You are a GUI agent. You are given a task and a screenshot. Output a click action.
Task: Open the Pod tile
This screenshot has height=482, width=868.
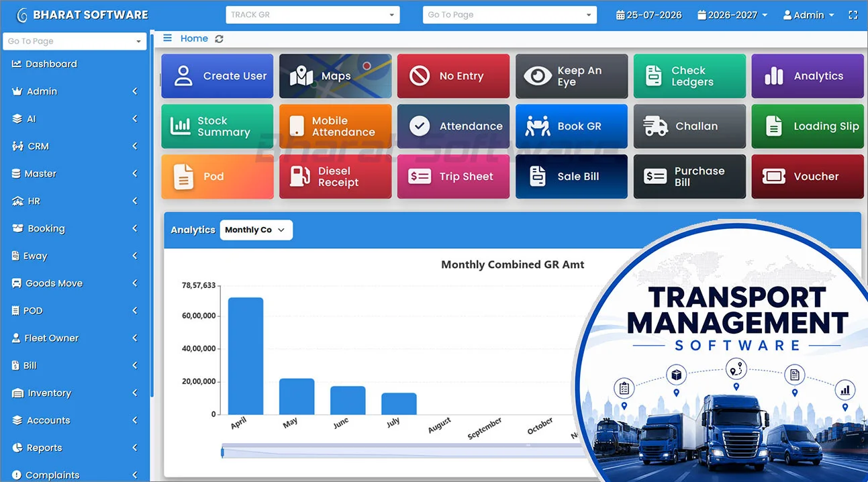point(218,177)
